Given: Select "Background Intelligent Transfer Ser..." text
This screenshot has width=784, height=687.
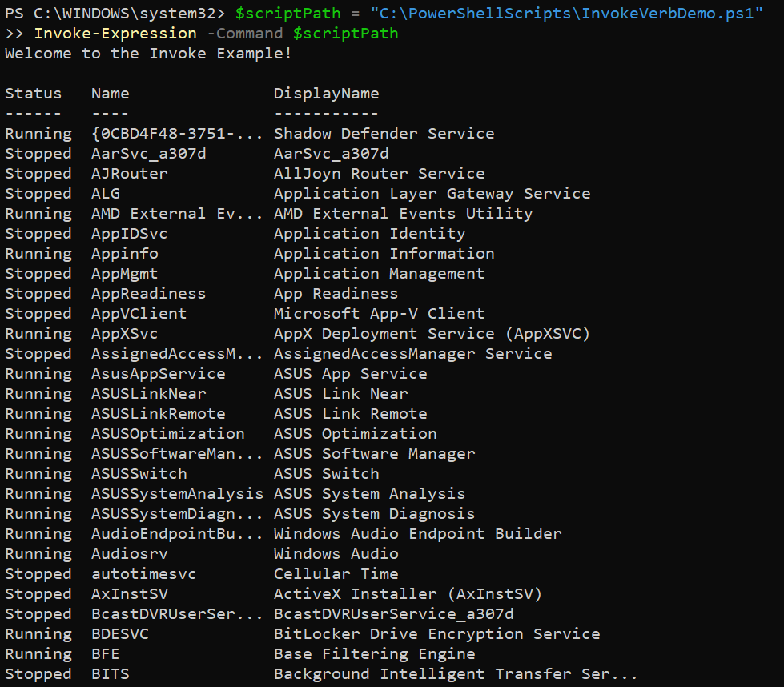Looking at the screenshot, I should click(x=456, y=673).
